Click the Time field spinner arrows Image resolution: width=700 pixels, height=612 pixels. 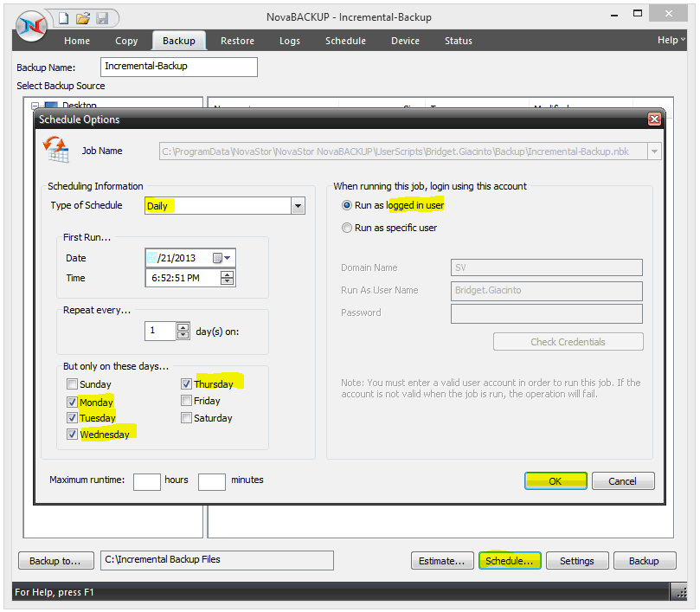tap(227, 278)
